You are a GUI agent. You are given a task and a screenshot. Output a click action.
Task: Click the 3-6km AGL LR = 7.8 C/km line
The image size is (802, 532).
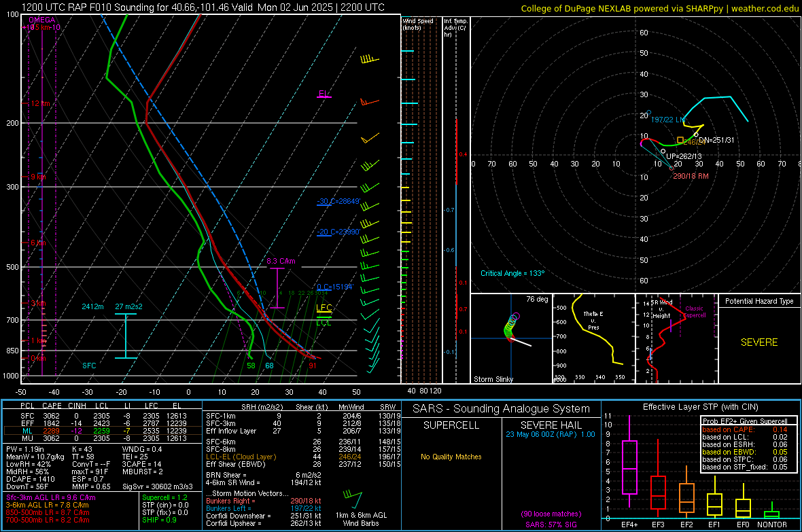click(x=47, y=505)
